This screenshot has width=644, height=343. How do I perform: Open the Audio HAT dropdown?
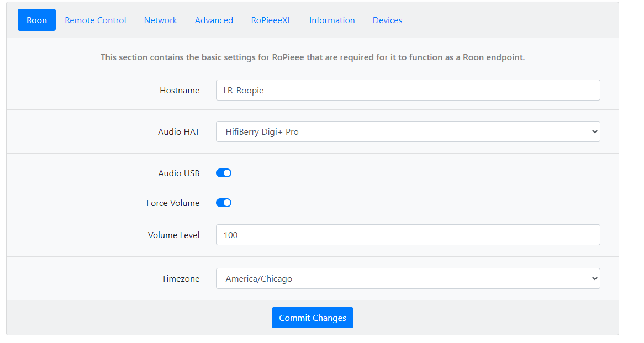pyautogui.click(x=408, y=131)
